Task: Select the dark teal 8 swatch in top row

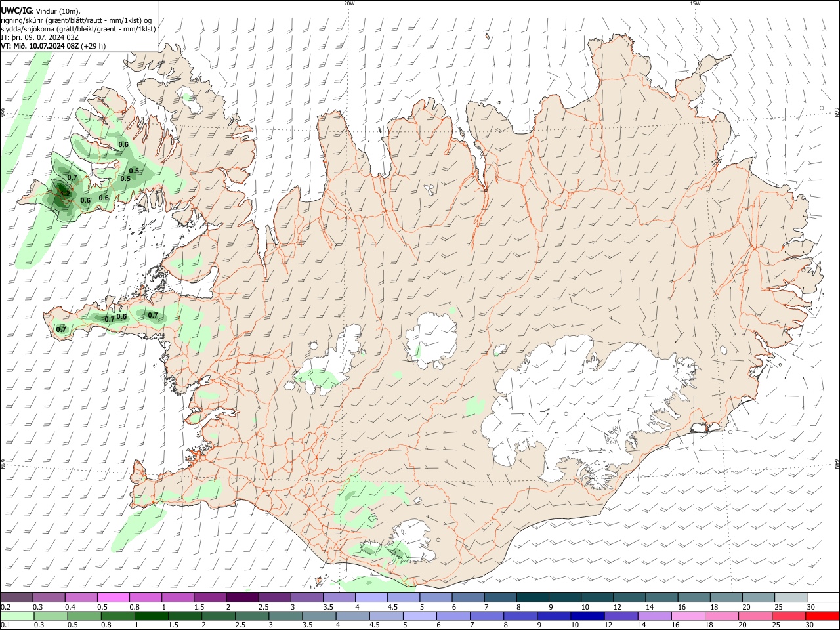Action: (x=532, y=597)
